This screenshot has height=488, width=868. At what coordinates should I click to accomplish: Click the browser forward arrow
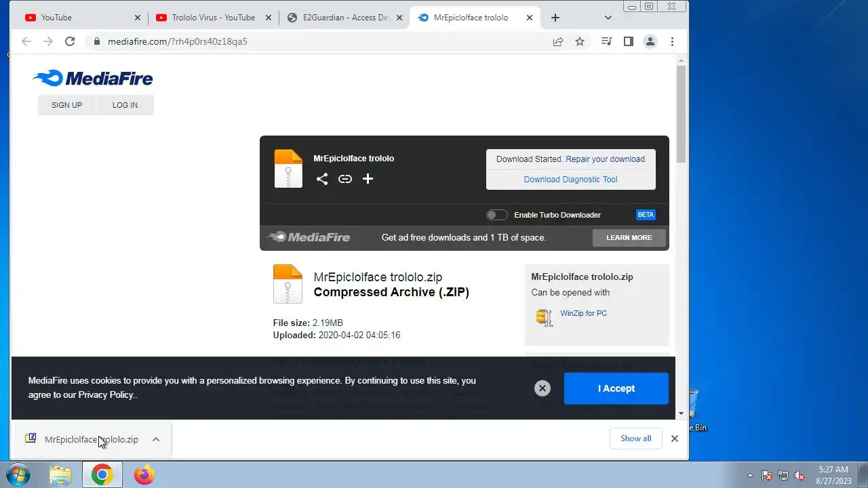click(48, 41)
